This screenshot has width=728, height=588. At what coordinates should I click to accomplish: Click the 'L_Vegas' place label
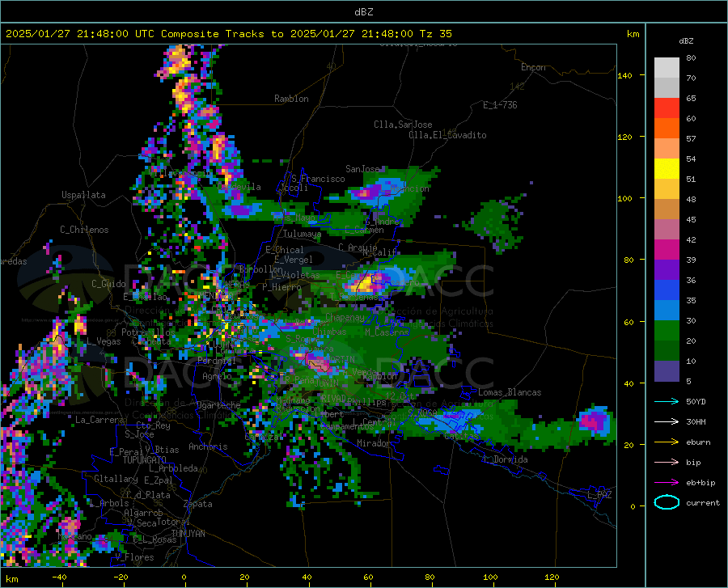point(104,341)
